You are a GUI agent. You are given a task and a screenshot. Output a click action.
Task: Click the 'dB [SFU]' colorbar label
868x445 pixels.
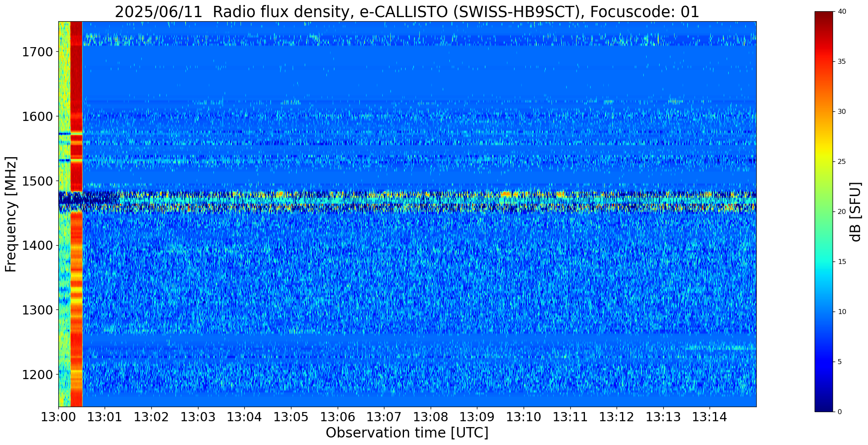(x=856, y=212)
